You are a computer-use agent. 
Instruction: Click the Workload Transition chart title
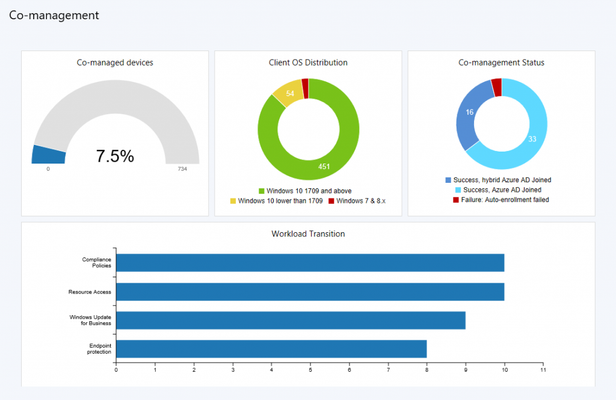click(x=308, y=234)
